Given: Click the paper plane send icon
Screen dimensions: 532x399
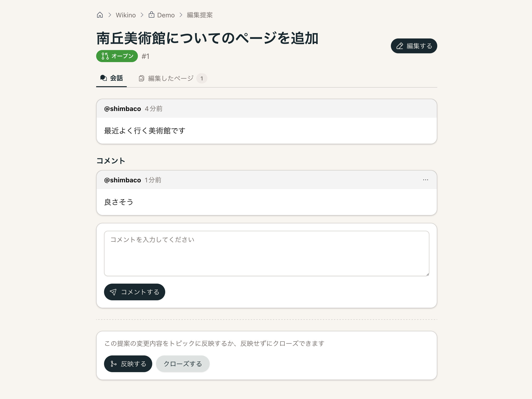Looking at the screenshot, I should tap(113, 292).
